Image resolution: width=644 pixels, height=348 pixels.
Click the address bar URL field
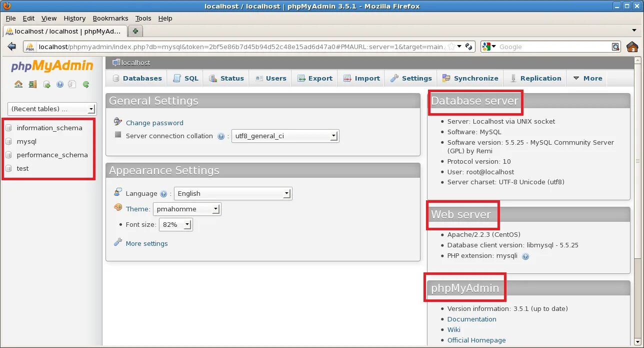pyautogui.click(x=241, y=47)
